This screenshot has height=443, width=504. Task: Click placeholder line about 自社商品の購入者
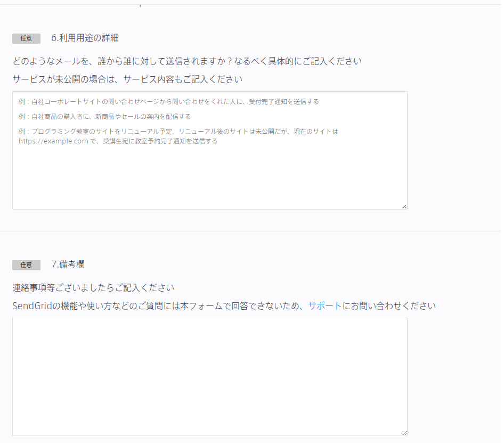(105, 116)
